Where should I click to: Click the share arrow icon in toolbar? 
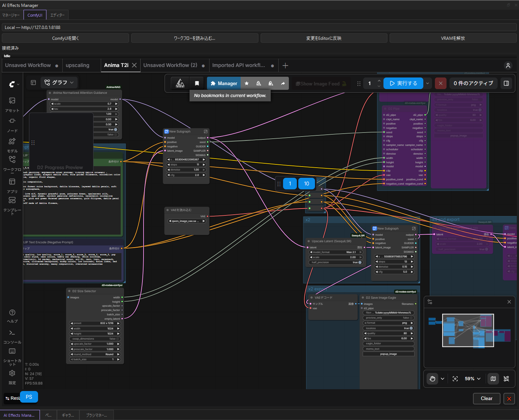click(x=283, y=83)
